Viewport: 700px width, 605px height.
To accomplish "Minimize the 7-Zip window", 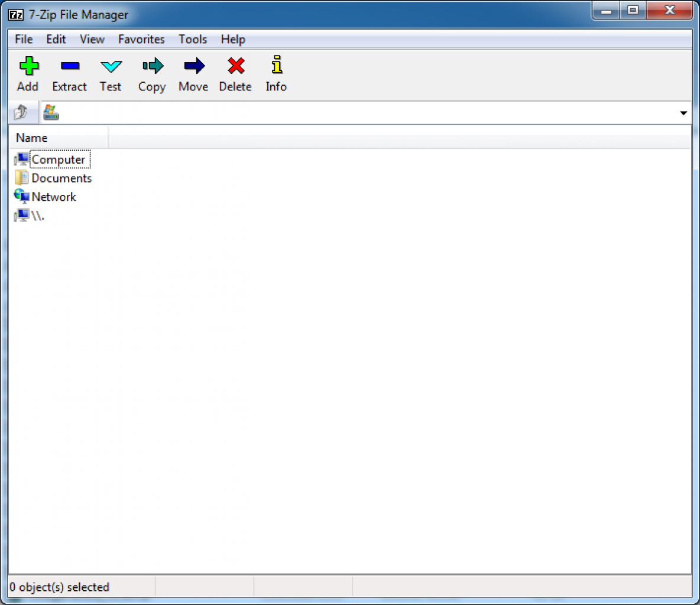I will 606,11.
